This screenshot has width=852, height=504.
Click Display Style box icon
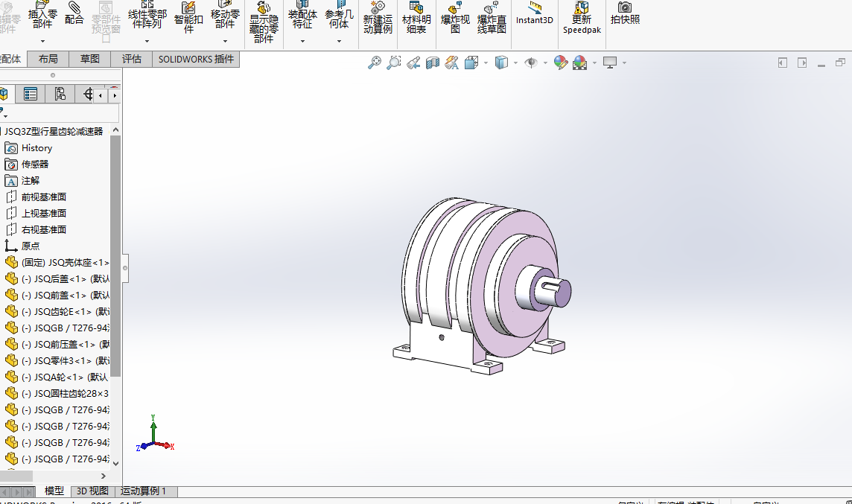coord(501,63)
